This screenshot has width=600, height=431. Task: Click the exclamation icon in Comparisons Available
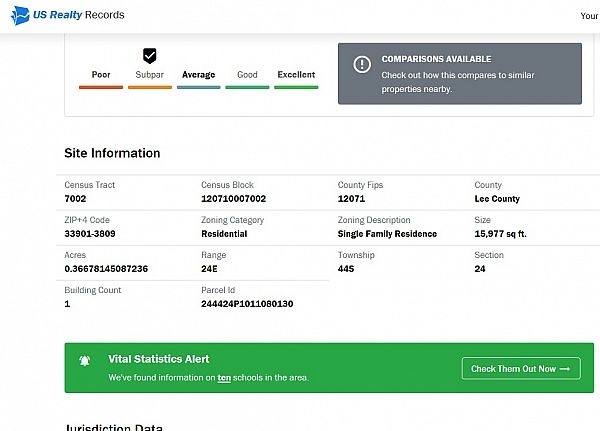(x=362, y=65)
